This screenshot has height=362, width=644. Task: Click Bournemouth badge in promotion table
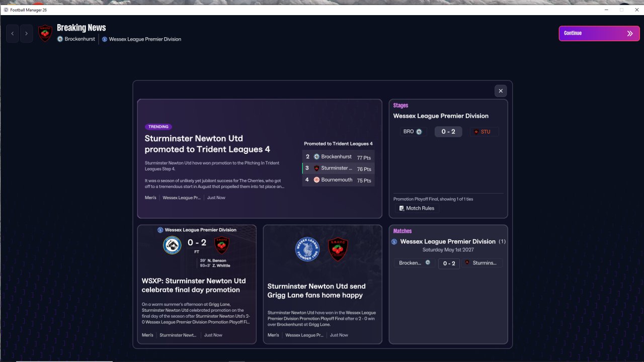pos(316,180)
